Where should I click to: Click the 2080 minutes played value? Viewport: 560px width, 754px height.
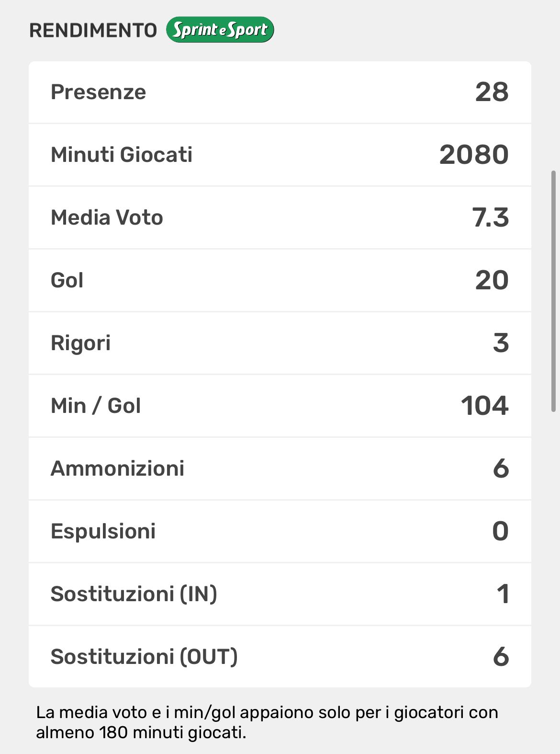(x=474, y=155)
